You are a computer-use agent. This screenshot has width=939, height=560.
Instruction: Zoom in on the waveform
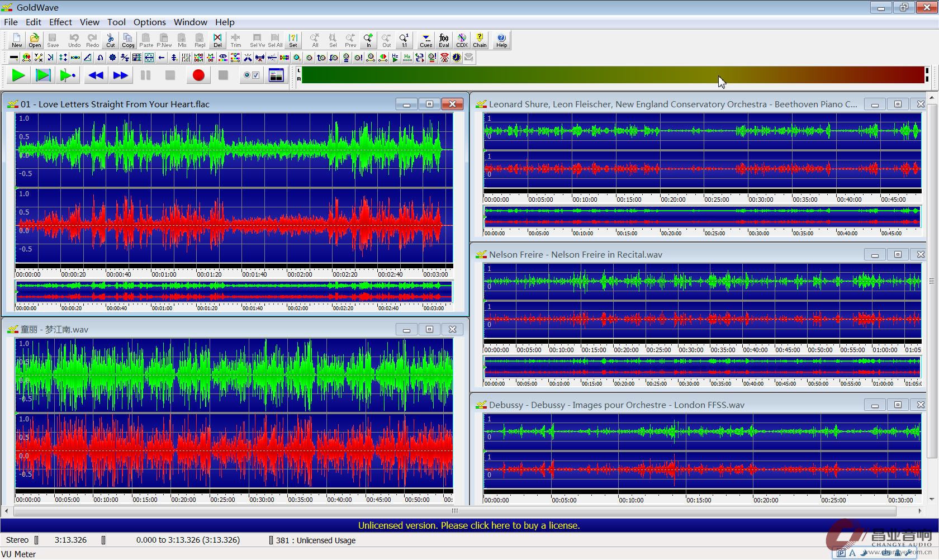click(368, 40)
